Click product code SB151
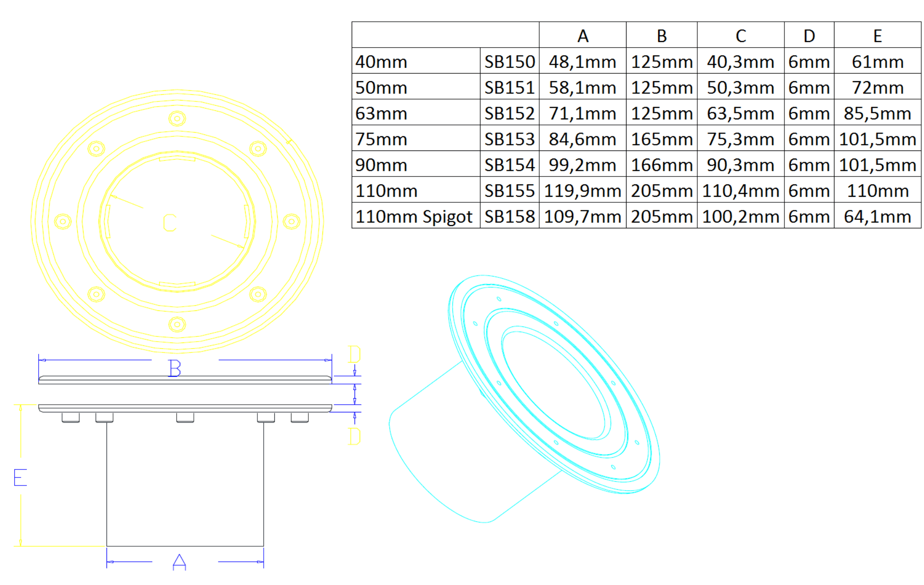The width and height of the screenshot is (924, 585). pos(510,87)
